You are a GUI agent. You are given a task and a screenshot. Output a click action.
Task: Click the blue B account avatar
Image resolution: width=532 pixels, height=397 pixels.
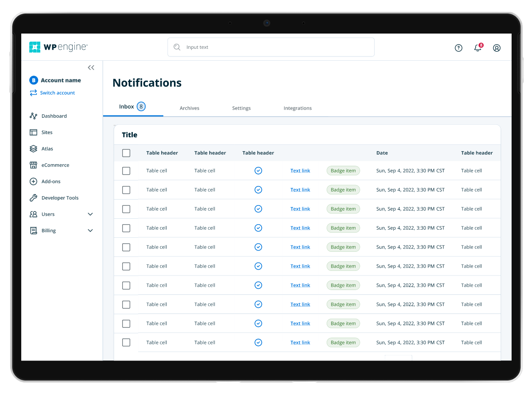pyautogui.click(x=34, y=80)
